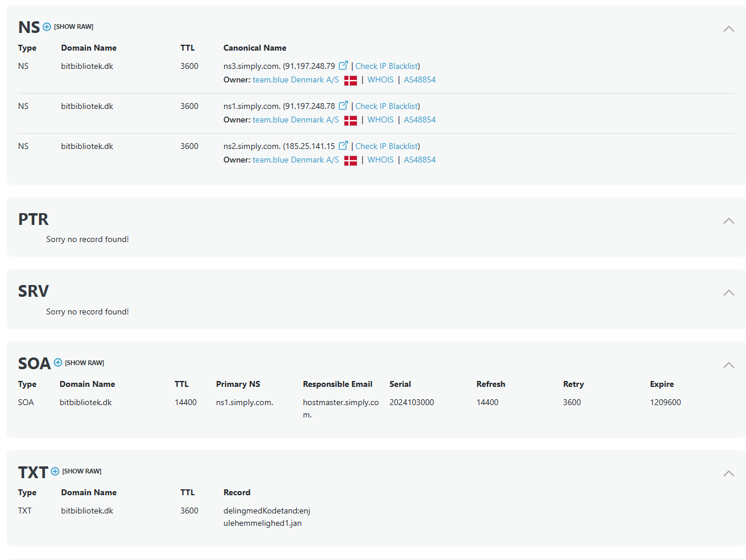Image resolution: width=746 pixels, height=560 pixels.
Task: Collapse the SOA panel using its chevron
Action: (x=728, y=365)
